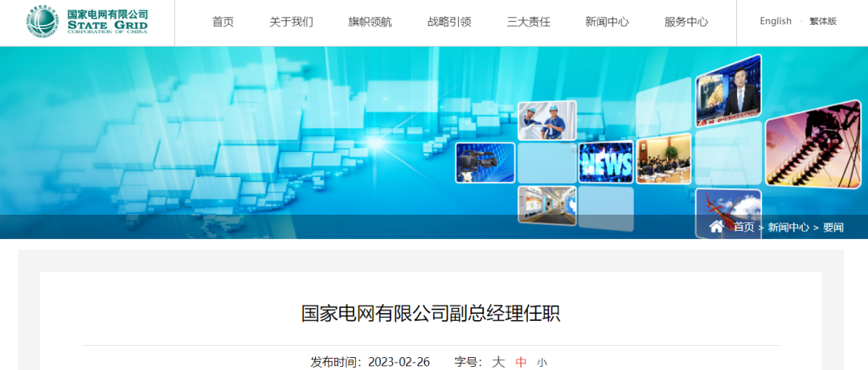Image resolution: width=868 pixels, height=370 pixels.
Task: Click 要闻 breadcrumb link
Action: click(833, 228)
